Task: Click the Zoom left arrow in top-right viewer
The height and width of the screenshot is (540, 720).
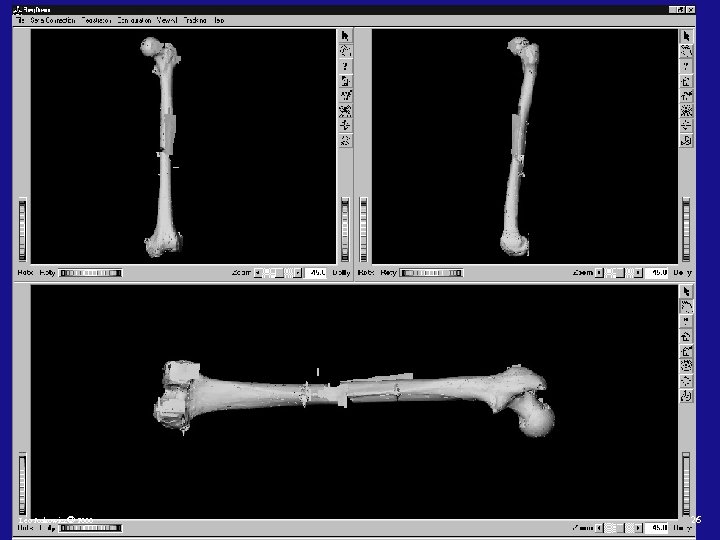Action: pos(599,273)
